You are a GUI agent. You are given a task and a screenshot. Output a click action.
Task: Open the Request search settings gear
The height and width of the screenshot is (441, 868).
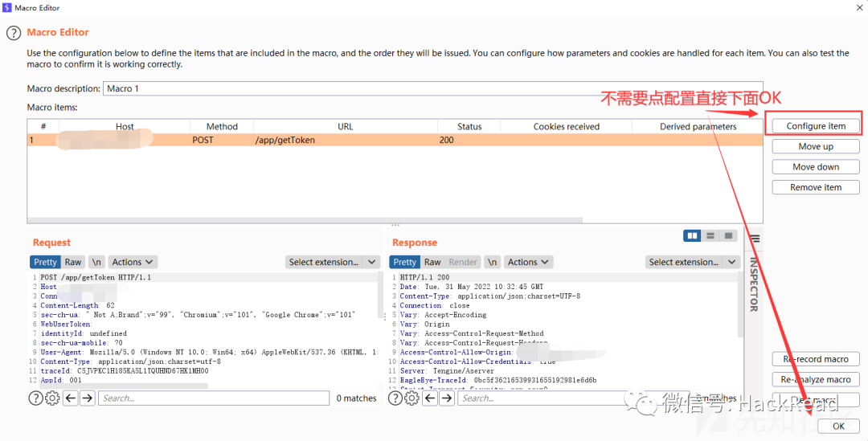(52, 398)
